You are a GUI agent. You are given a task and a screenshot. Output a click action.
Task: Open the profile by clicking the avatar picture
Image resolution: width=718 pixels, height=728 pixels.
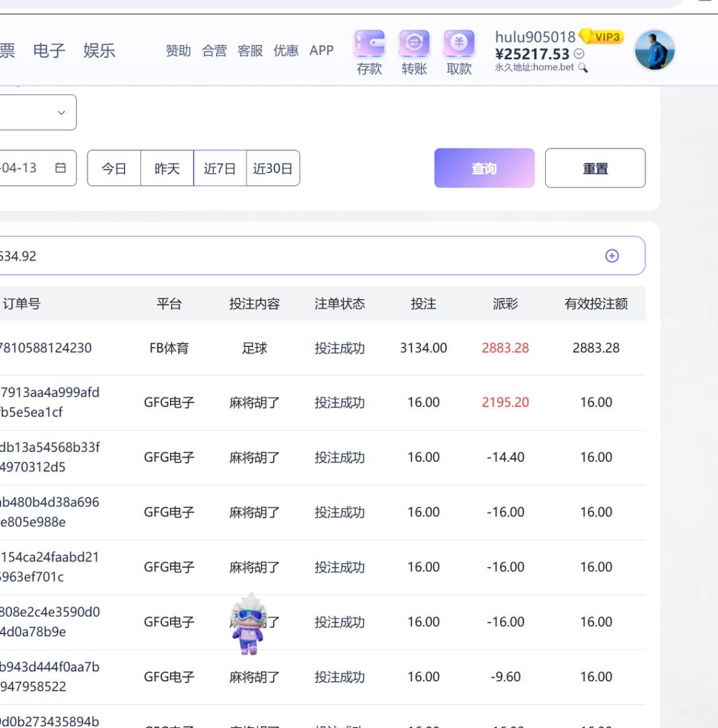(x=654, y=50)
